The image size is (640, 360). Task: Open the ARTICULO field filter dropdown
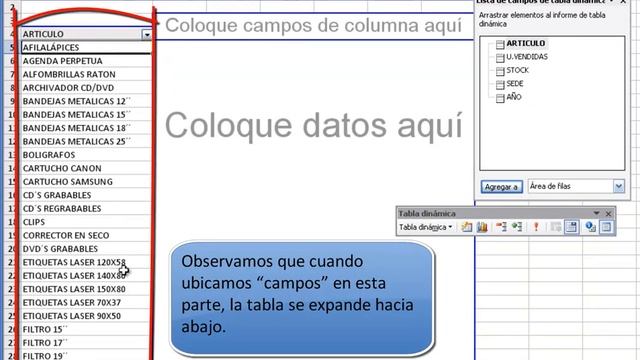coord(147,35)
